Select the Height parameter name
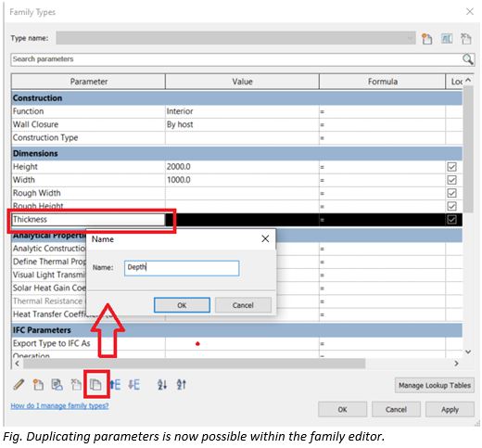 coord(88,167)
